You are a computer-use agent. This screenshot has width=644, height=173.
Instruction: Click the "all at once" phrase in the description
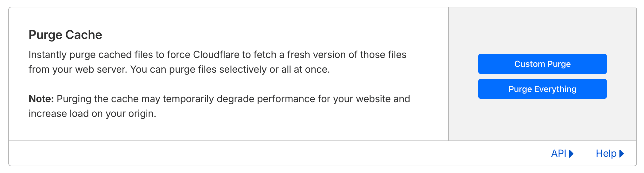305,69
